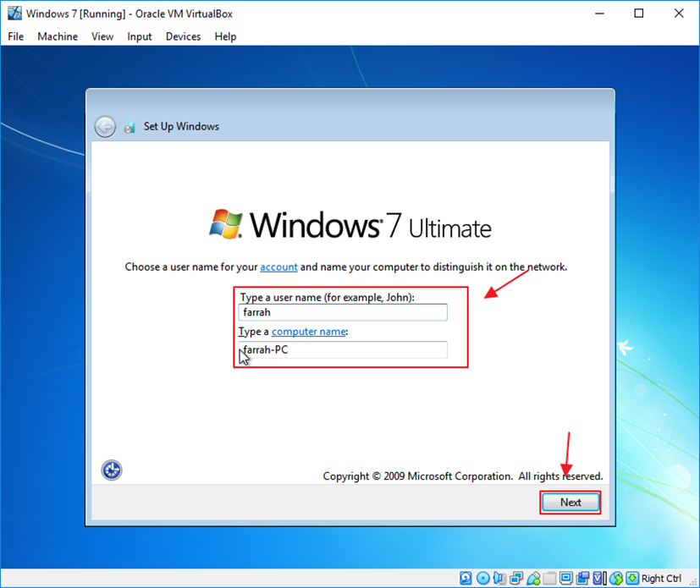Screen dimensions: 700x588
Task: Open the File menu
Action: [x=16, y=36]
